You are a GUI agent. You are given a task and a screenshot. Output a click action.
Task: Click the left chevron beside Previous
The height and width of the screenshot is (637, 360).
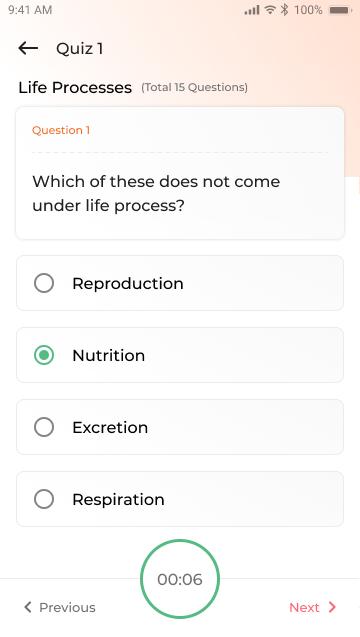28,607
